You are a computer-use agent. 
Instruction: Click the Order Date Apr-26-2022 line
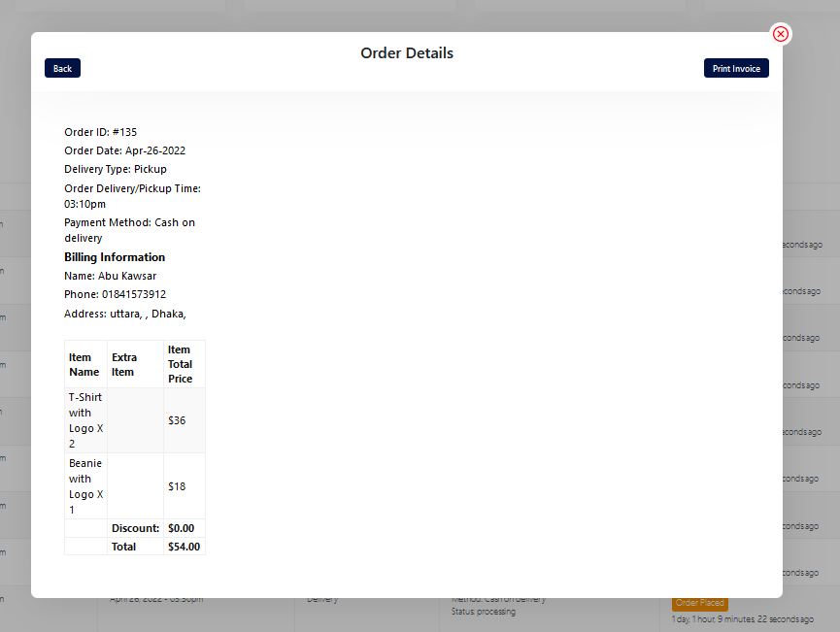[124, 150]
